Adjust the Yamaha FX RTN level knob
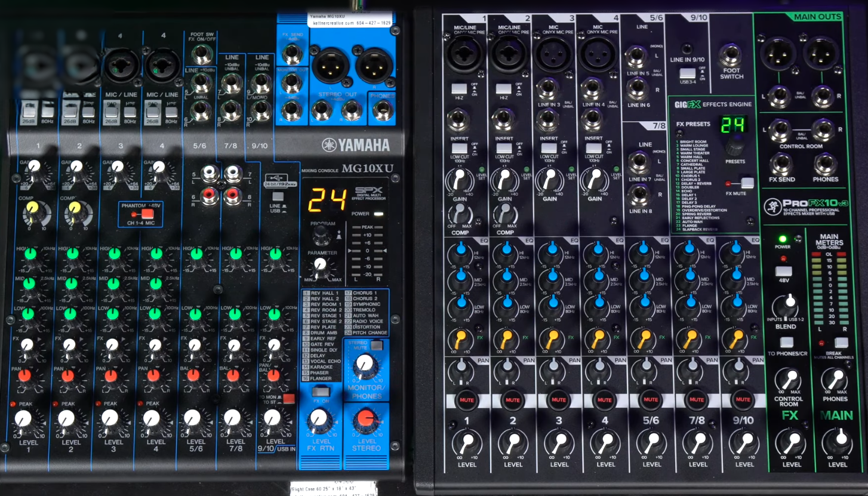The image size is (868, 496). (x=319, y=421)
